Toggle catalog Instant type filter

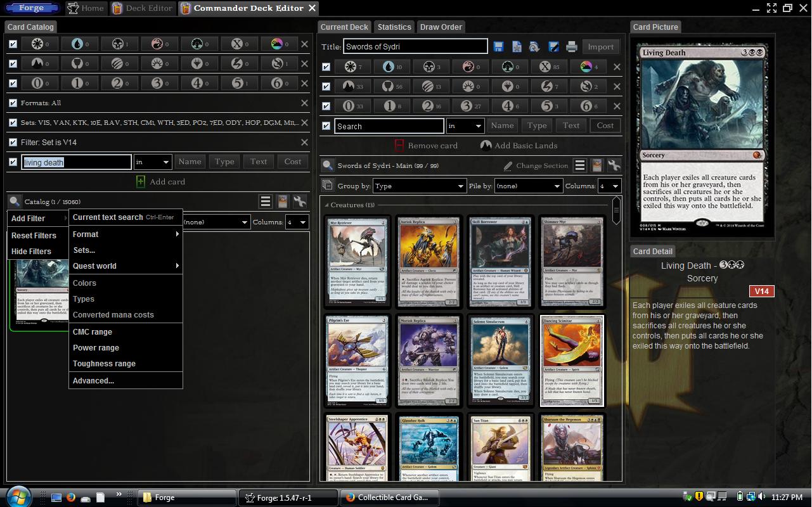coord(239,63)
